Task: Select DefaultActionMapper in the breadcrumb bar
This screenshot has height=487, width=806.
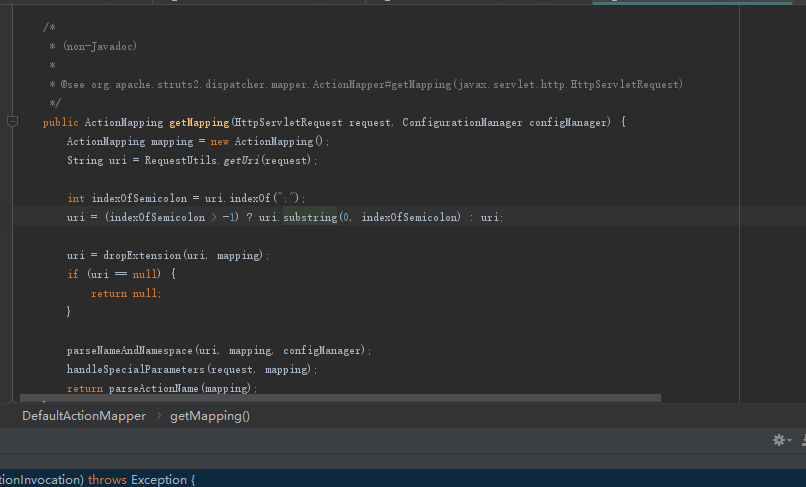Action: pyautogui.click(x=84, y=416)
